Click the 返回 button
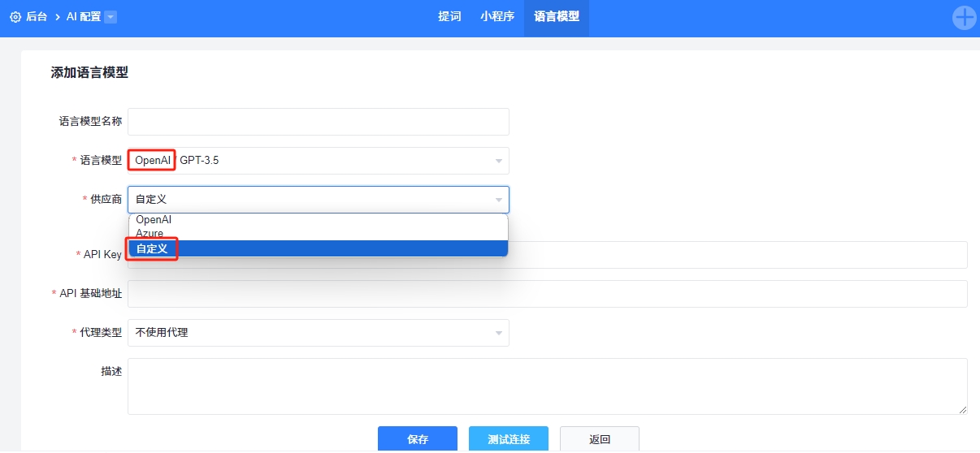Screen dimensions: 980x453 (600, 439)
